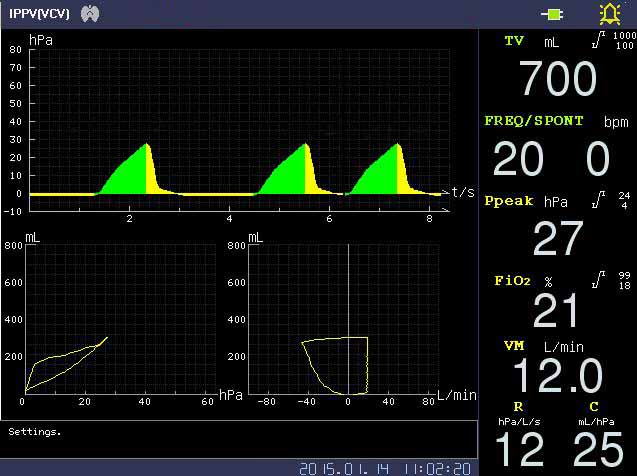Click the pressure-volume loop graph
This screenshot has width=637, height=476.
click(x=118, y=317)
